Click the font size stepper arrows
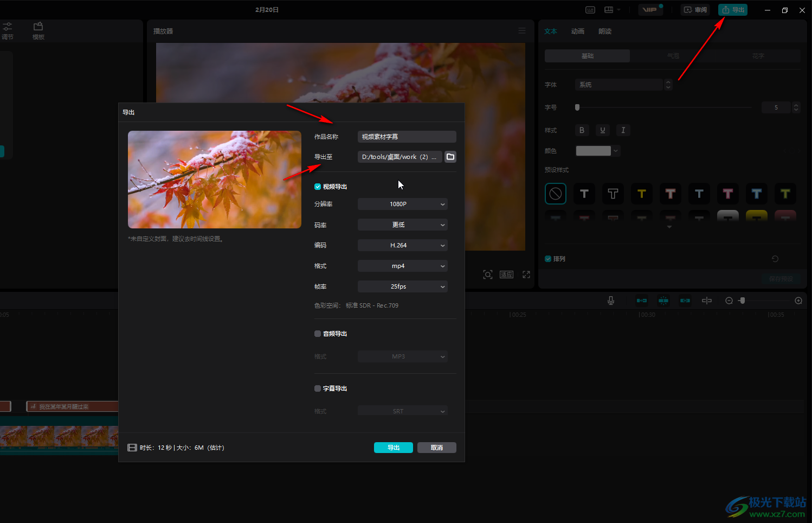 point(796,107)
